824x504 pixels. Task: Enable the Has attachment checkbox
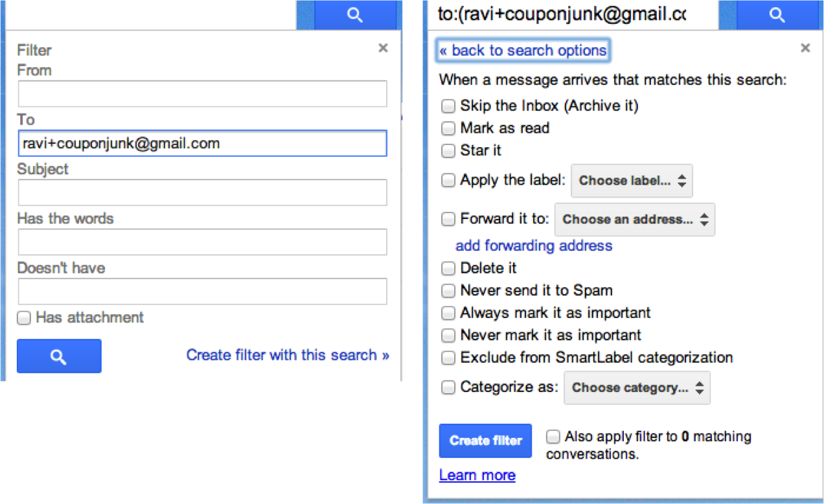[x=24, y=318]
